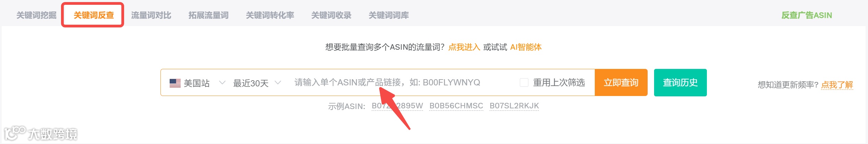The width and height of the screenshot is (868, 144).
Task: Select the 关键词词库 tab
Action: 388,15
